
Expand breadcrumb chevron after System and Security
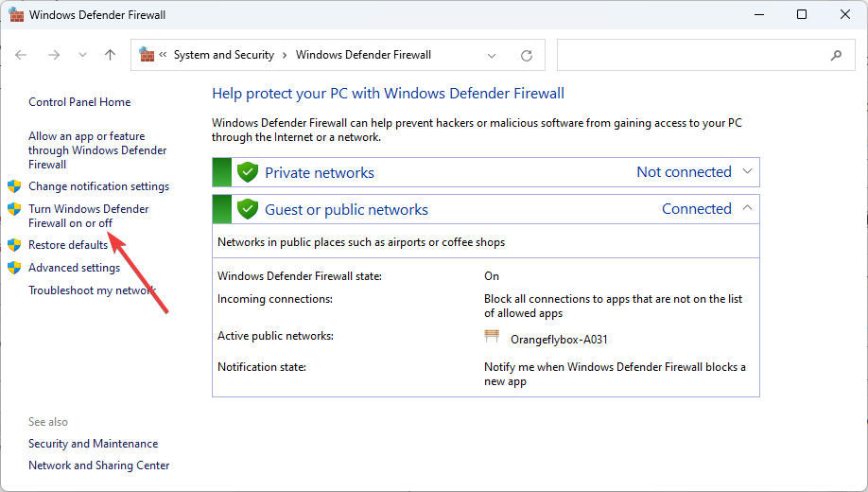(285, 55)
